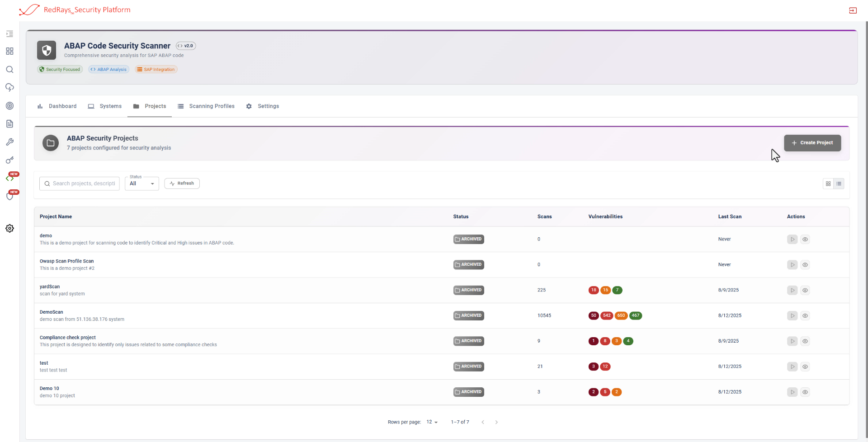Click the RedRays Security Platform logo
The image size is (868, 442).
coord(75,10)
